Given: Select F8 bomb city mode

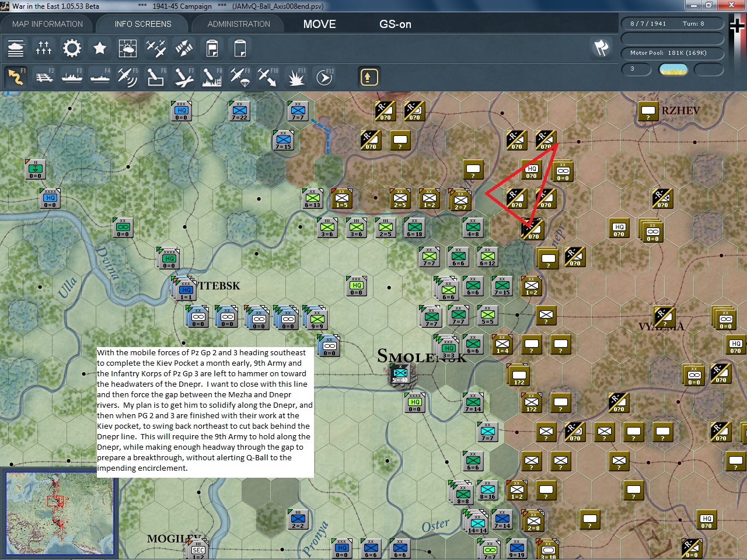Looking at the screenshot, I should [212, 77].
